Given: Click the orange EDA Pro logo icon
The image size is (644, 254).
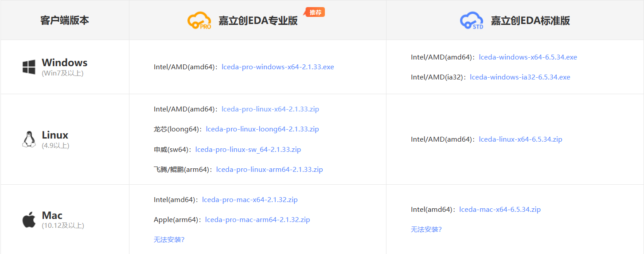Looking at the screenshot, I should (199, 20).
